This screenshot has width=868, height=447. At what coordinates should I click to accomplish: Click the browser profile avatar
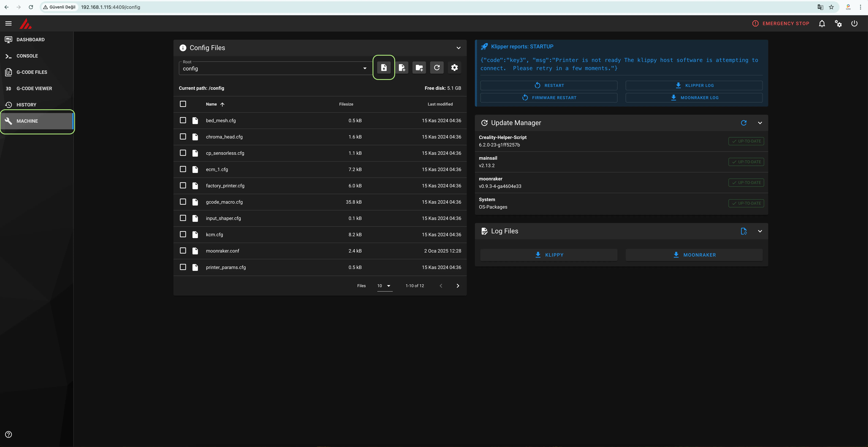point(848,7)
